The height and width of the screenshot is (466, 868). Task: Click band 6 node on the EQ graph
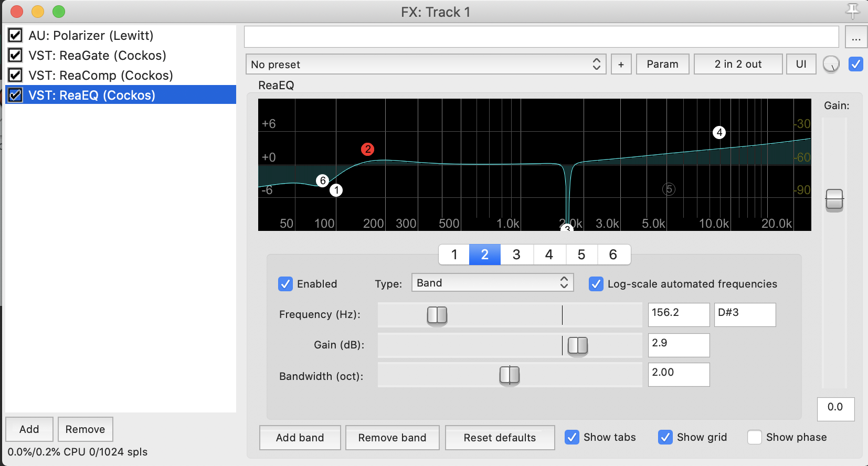pos(323,181)
